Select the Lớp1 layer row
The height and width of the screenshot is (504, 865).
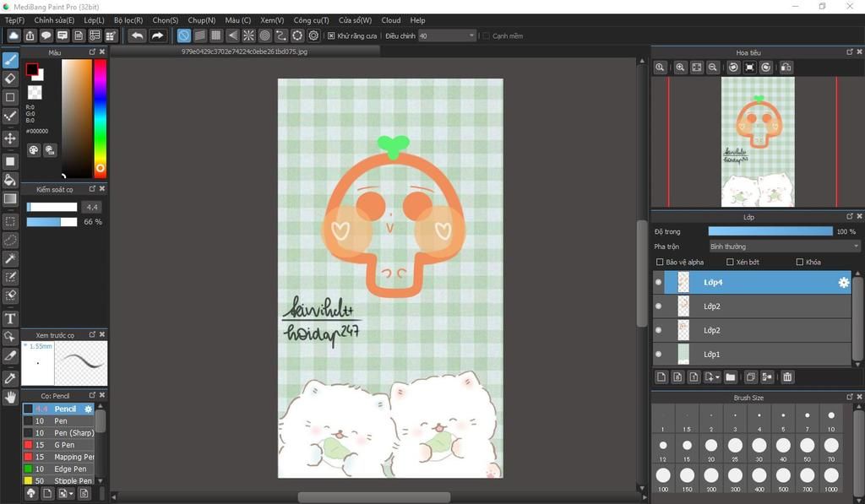point(752,354)
